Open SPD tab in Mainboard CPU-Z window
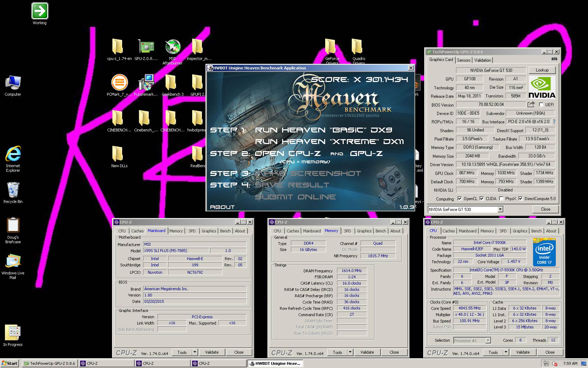588x368 pixels. (192, 231)
